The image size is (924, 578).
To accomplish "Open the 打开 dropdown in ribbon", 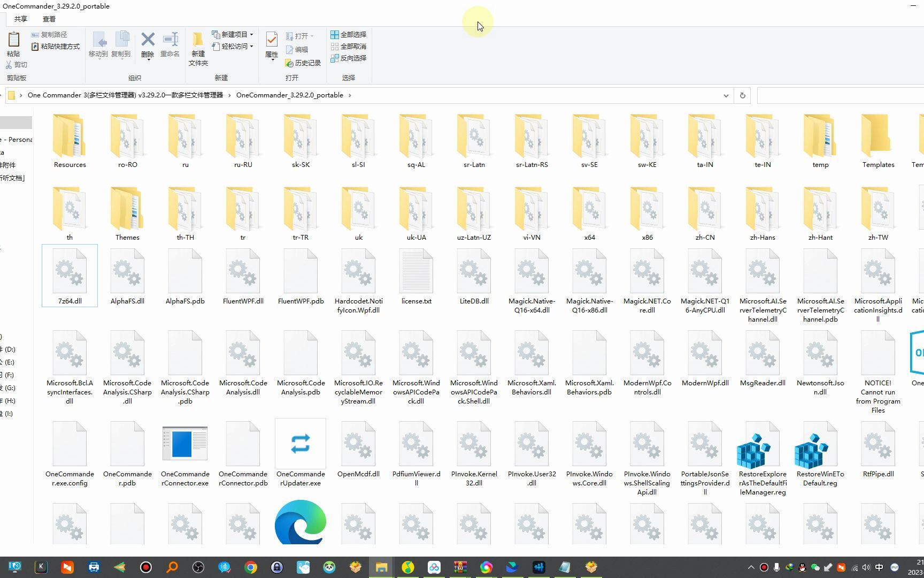I will pyautogui.click(x=300, y=36).
